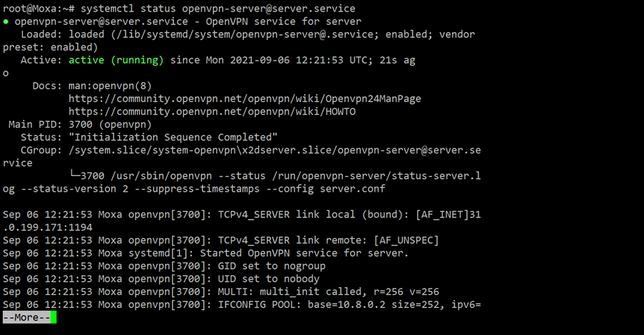Click the green cursor block after --More--
Viewport: 644px width, 335px height.
53,317
